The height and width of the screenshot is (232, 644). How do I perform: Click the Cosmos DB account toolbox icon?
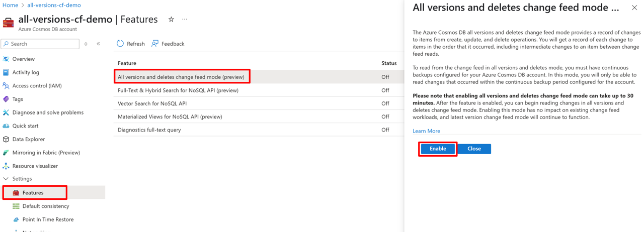click(x=9, y=23)
